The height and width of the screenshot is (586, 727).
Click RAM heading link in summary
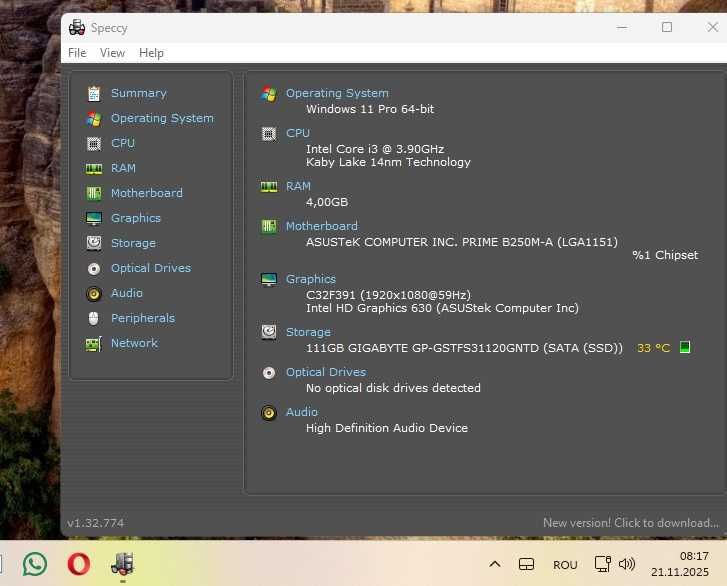point(298,186)
